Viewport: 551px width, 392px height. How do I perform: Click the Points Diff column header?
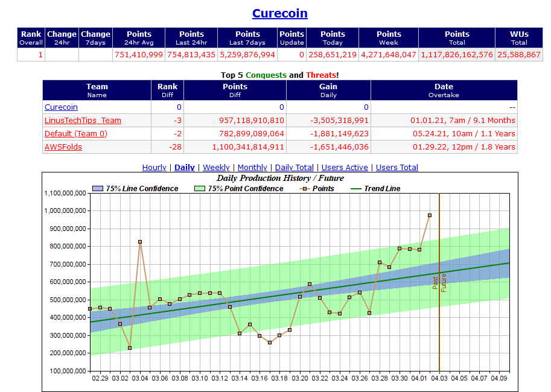(x=235, y=90)
